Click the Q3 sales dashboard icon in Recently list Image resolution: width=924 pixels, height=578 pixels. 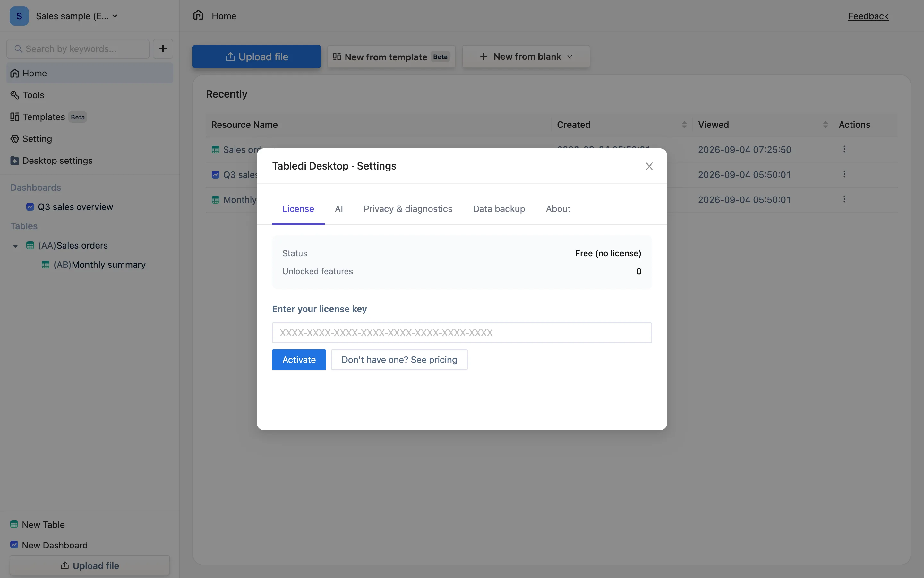point(215,175)
